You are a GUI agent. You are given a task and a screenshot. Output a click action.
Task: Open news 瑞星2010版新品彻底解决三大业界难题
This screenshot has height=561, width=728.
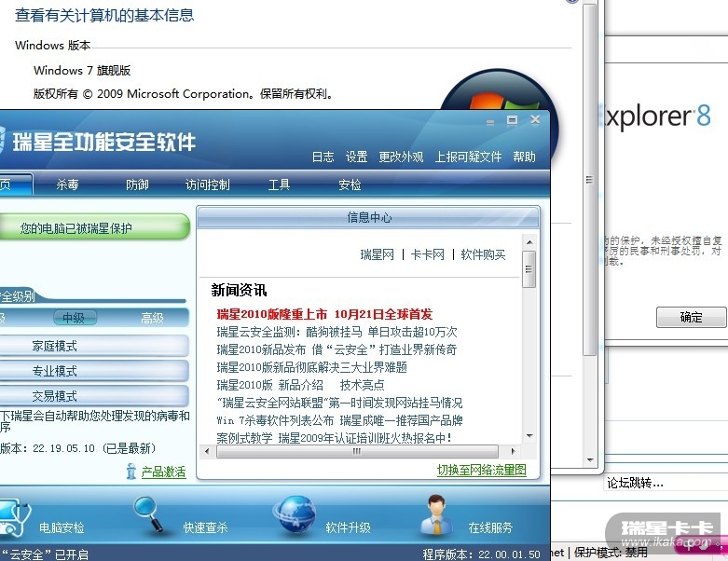311,367
